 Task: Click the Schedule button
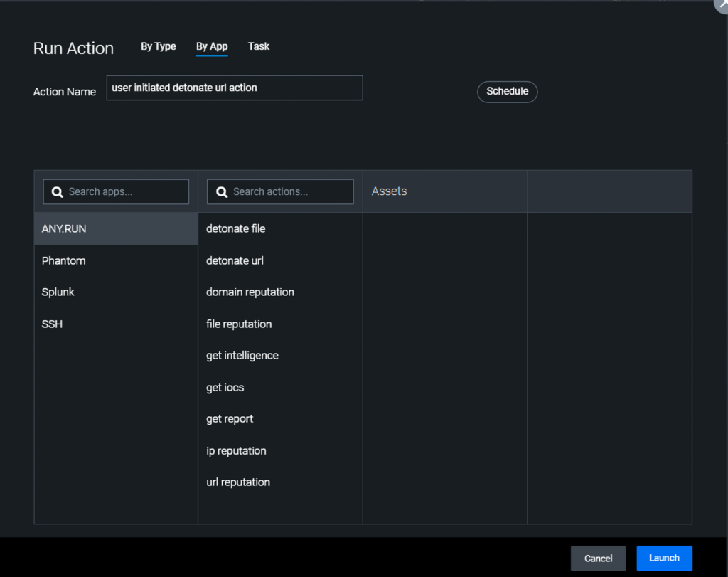click(507, 92)
